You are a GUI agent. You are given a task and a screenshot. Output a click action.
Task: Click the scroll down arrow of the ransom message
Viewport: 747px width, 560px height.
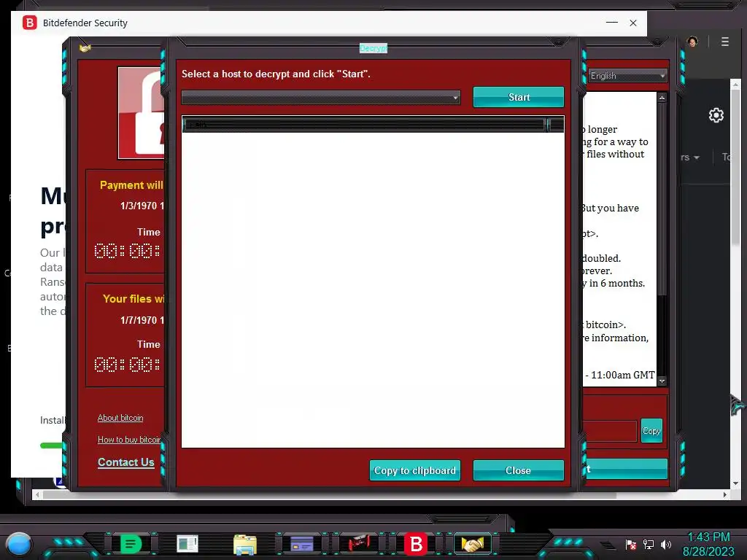662,381
